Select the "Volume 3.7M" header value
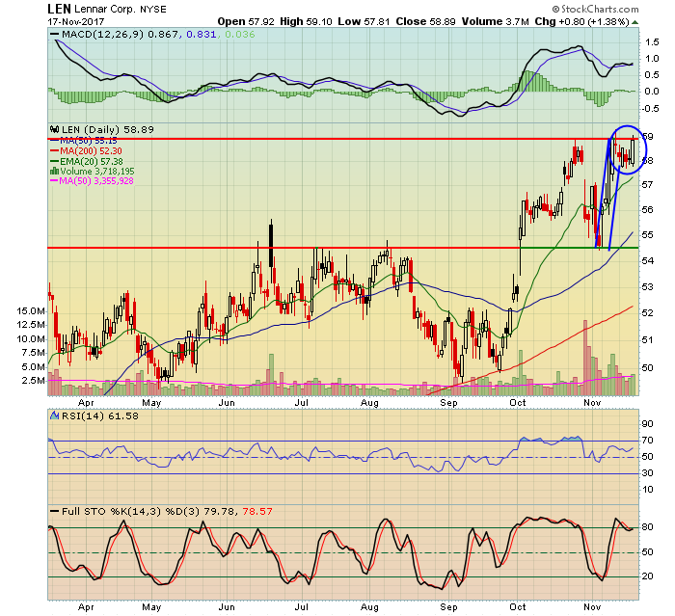675x616 pixels. (x=495, y=21)
